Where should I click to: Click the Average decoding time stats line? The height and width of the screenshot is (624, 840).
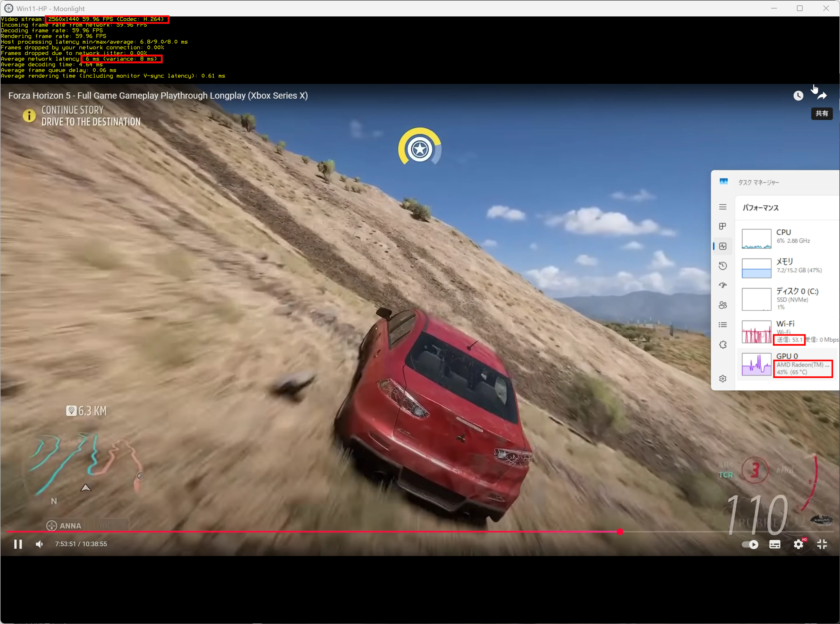(52, 65)
